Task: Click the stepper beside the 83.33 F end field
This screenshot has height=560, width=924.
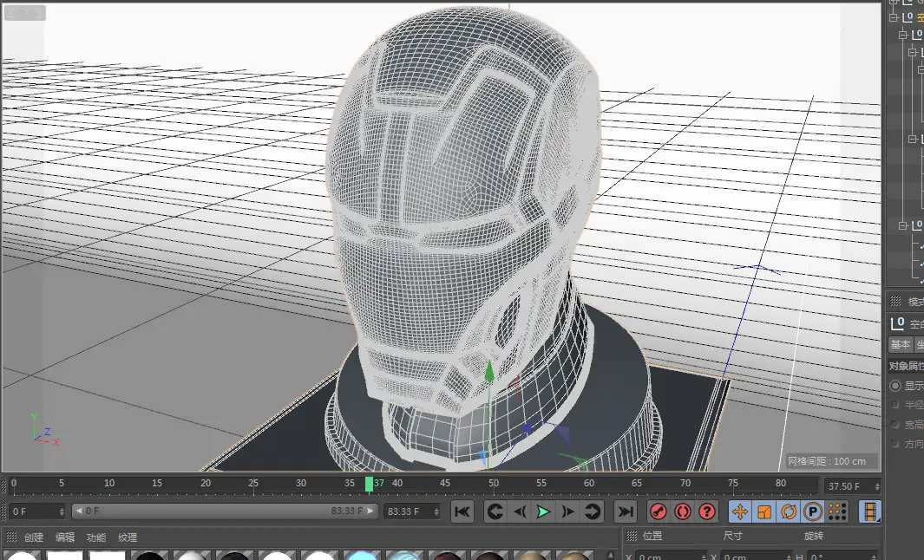Action: click(x=436, y=511)
